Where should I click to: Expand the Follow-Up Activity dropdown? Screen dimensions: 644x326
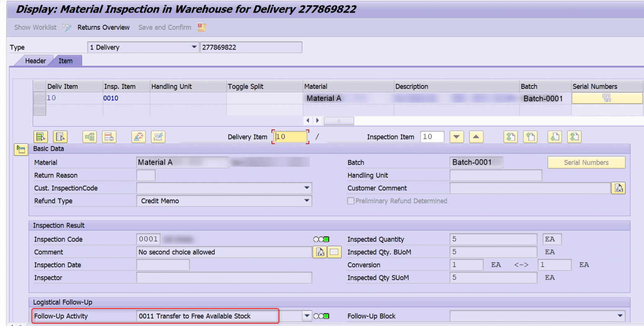[x=307, y=316]
